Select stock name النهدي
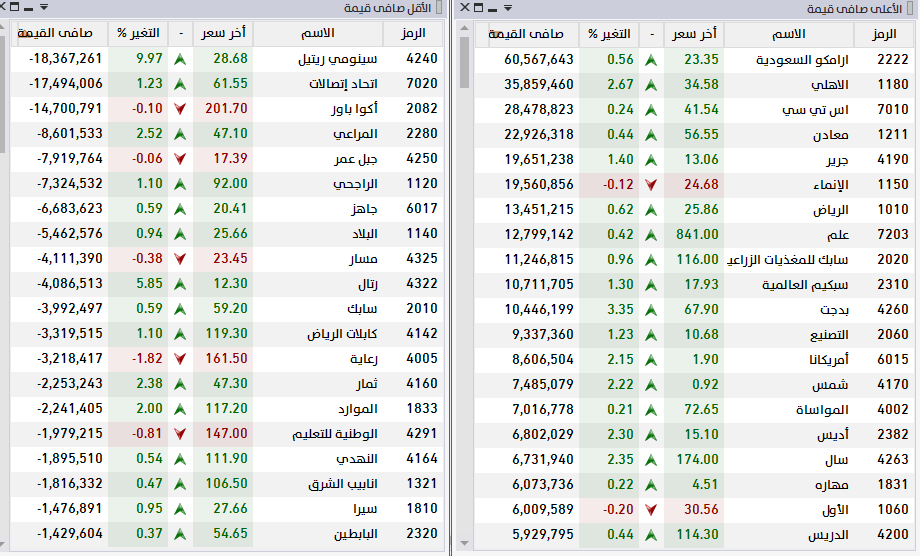 pos(357,459)
